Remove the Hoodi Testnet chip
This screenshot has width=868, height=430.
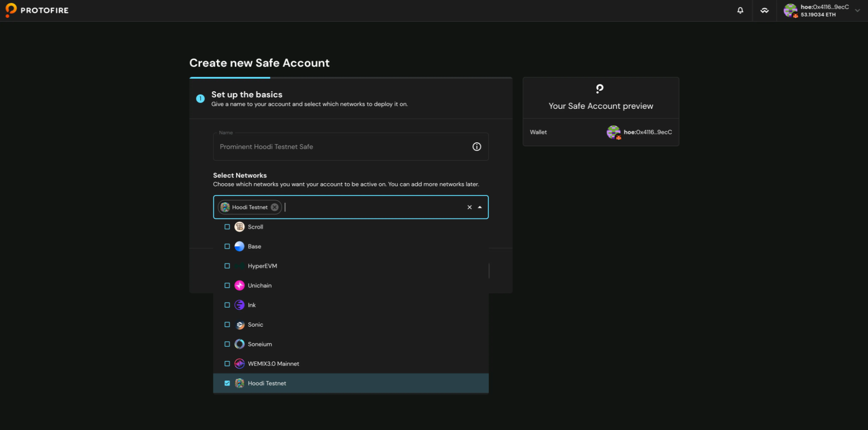[275, 207]
